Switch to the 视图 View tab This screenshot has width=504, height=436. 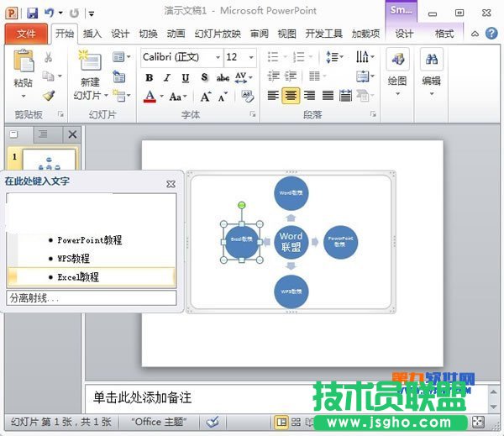pyautogui.click(x=286, y=34)
